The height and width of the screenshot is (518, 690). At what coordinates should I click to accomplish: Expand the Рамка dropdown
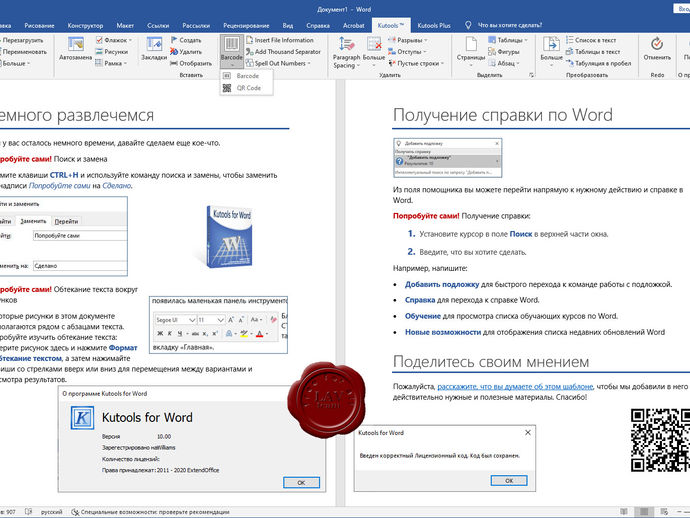click(x=125, y=64)
